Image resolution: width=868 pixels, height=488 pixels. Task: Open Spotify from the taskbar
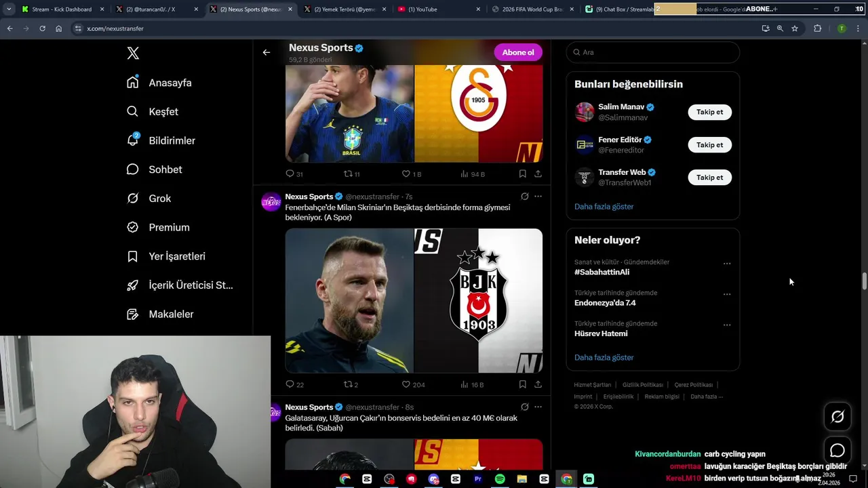500,479
